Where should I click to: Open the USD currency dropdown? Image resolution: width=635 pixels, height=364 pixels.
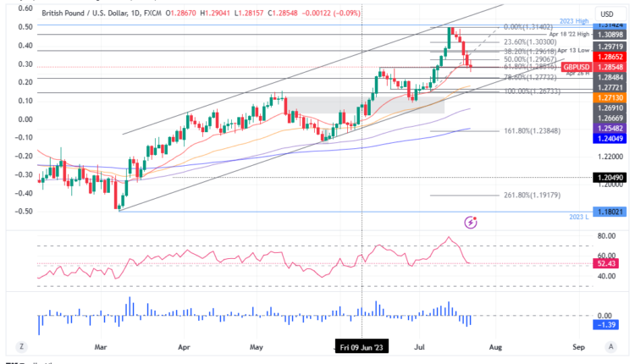coord(606,14)
